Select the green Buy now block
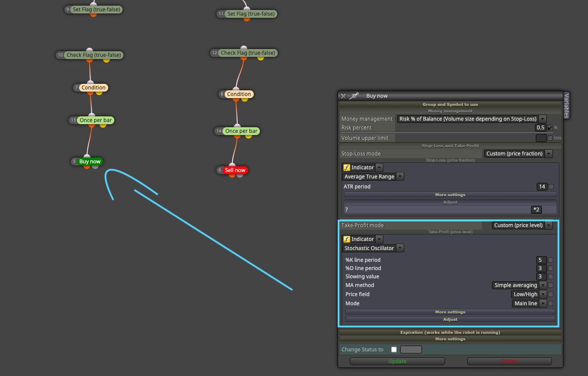The width and height of the screenshot is (588, 376). 90,162
